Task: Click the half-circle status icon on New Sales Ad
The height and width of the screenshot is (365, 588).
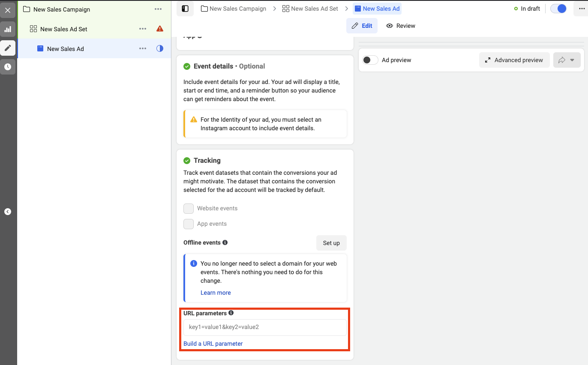Action: coord(160,49)
